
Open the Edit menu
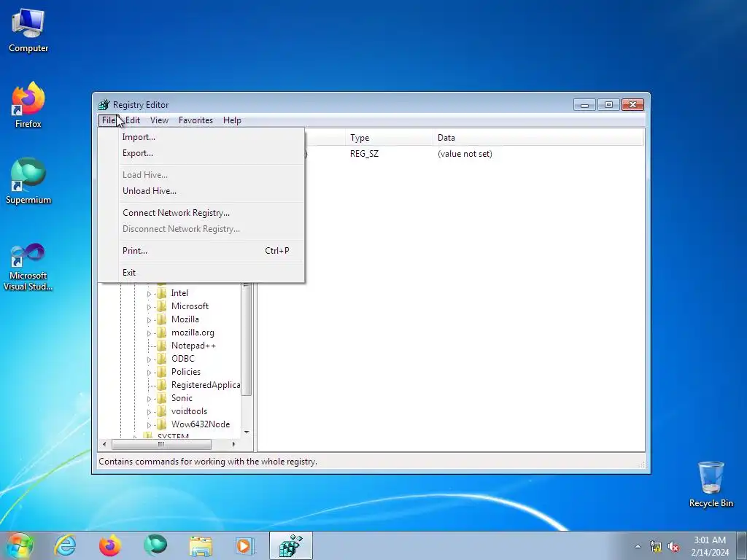point(133,120)
